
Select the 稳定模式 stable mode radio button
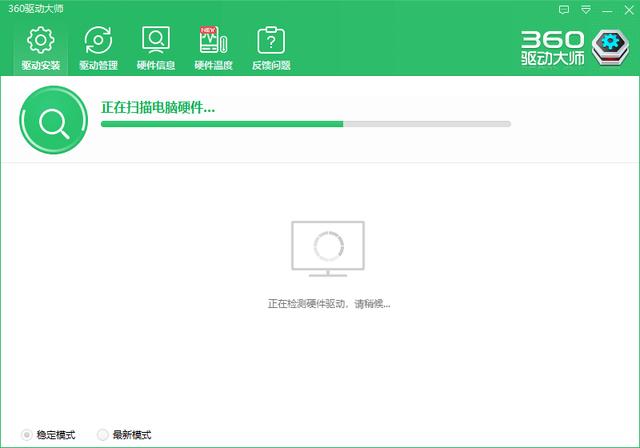pos(27,435)
